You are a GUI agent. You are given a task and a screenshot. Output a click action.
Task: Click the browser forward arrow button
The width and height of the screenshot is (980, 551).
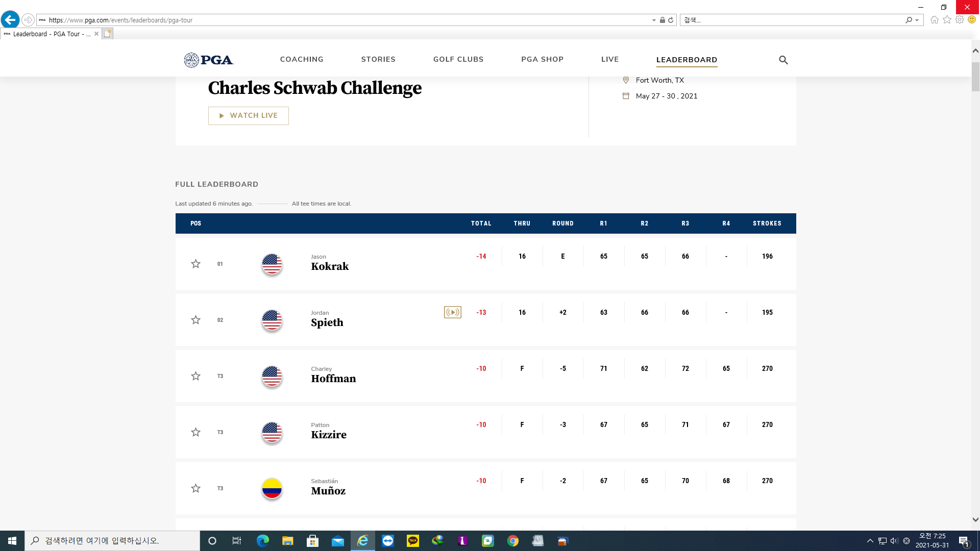point(28,20)
